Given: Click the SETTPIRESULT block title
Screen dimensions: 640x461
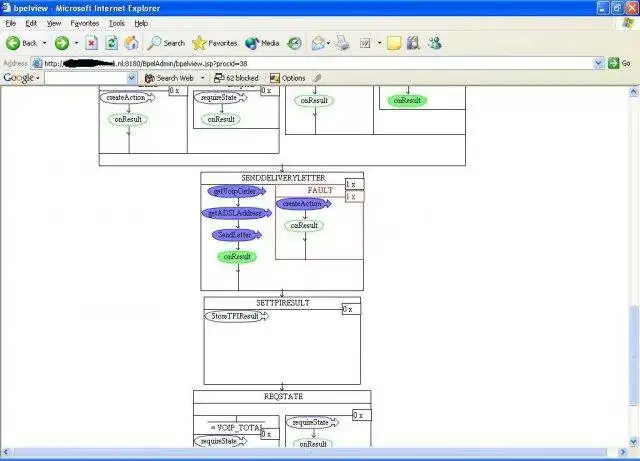Looking at the screenshot, I should (283, 303).
